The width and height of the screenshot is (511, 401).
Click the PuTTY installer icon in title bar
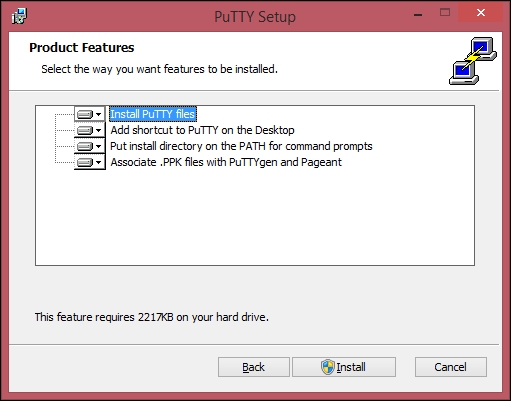[19, 16]
